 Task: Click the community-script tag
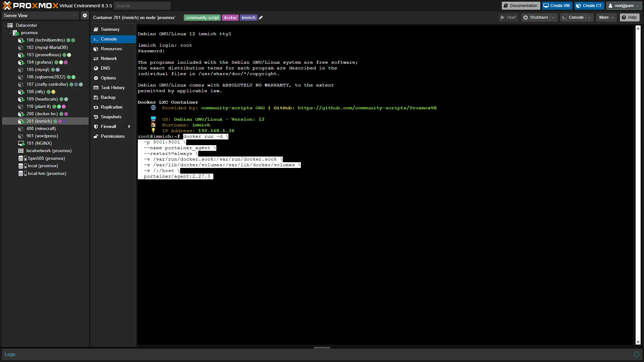[202, 18]
